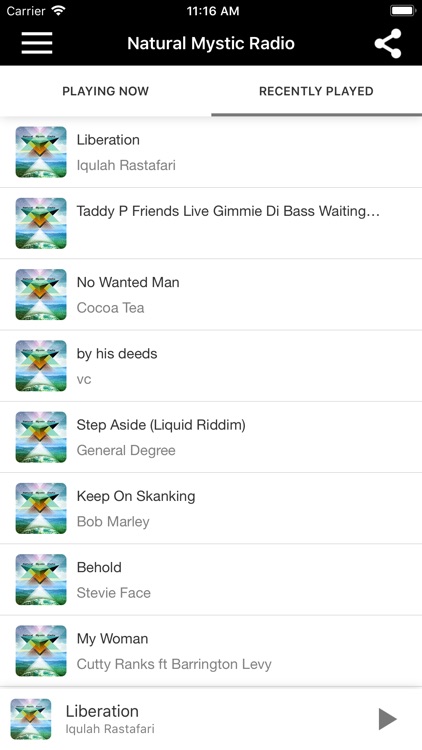The image size is (422, 750).
Task: Play the Liberation track in mini player
Action: click(387, 719)
